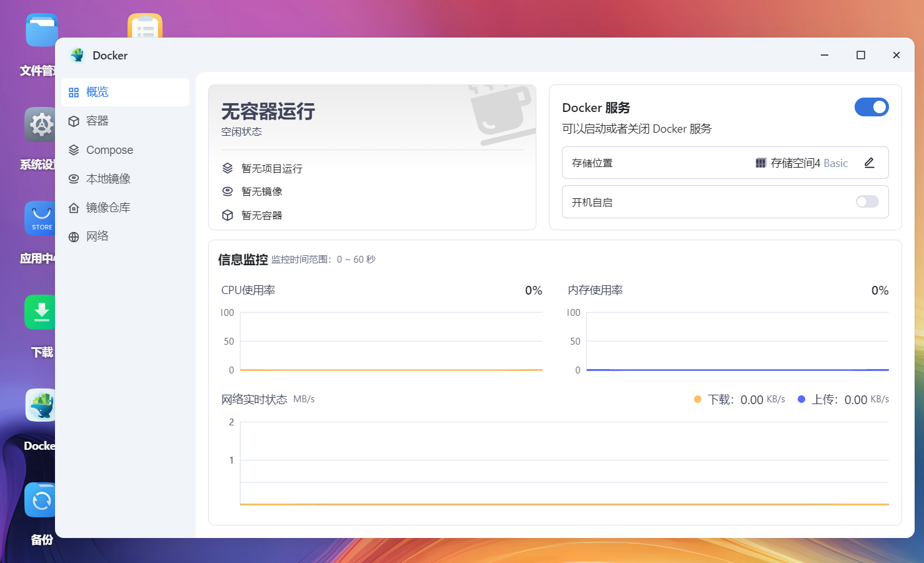Click the 上传 legend blue dot

(x=801, y=399)
